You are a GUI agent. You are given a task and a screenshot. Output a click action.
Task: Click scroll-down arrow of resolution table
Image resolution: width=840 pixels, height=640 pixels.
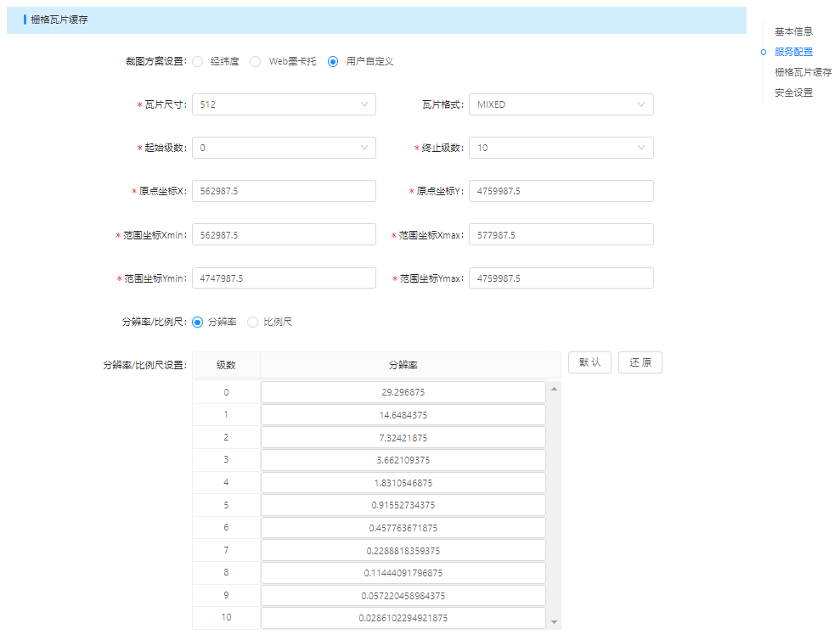(x=555, y=622)
